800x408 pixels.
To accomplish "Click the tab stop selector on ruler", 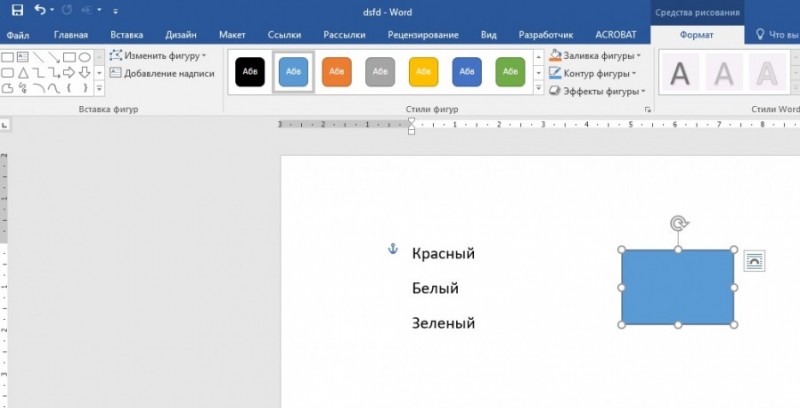I will pos(4,124).
